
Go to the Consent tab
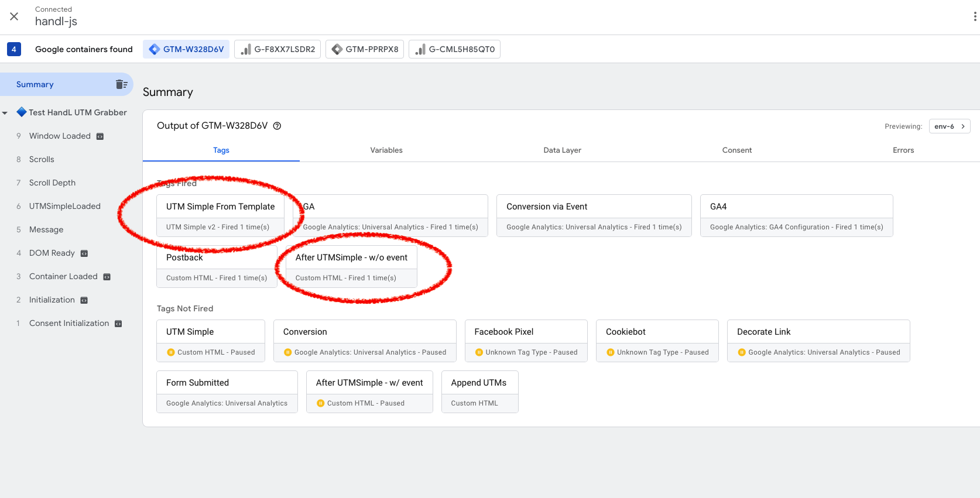(736, 150)
